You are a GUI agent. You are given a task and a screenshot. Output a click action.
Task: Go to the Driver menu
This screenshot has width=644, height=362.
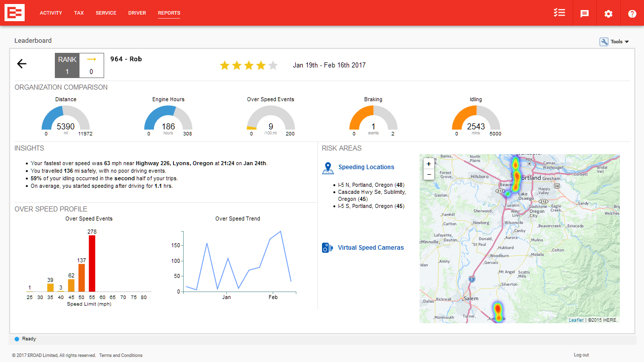pyautogui.click(x=137, y=13)
